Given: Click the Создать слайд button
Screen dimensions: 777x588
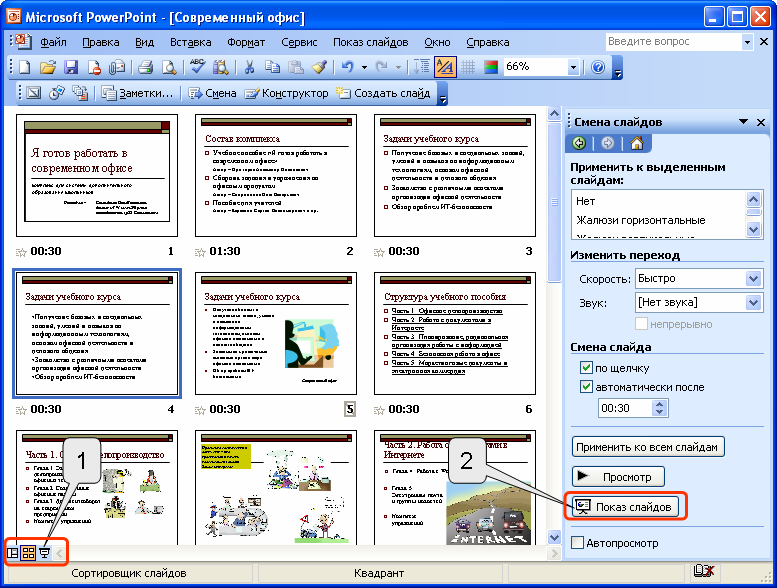Looking at the screenshot, I should click(x=384, y=93).
